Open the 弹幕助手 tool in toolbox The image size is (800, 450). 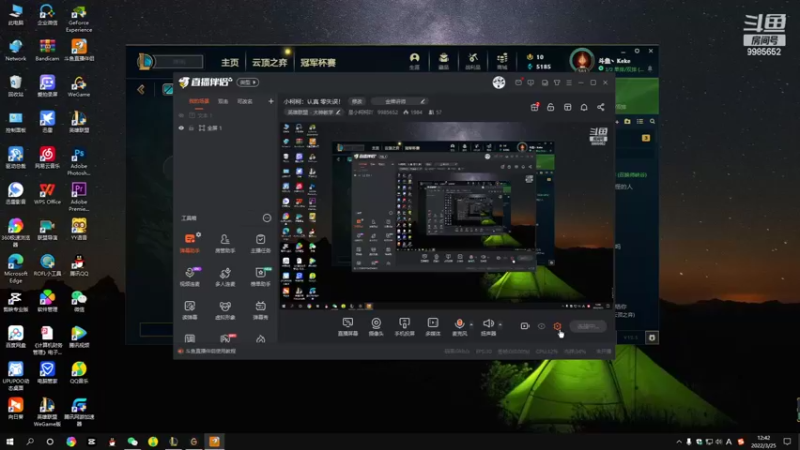pyautogui.click(x=190, y=242)
